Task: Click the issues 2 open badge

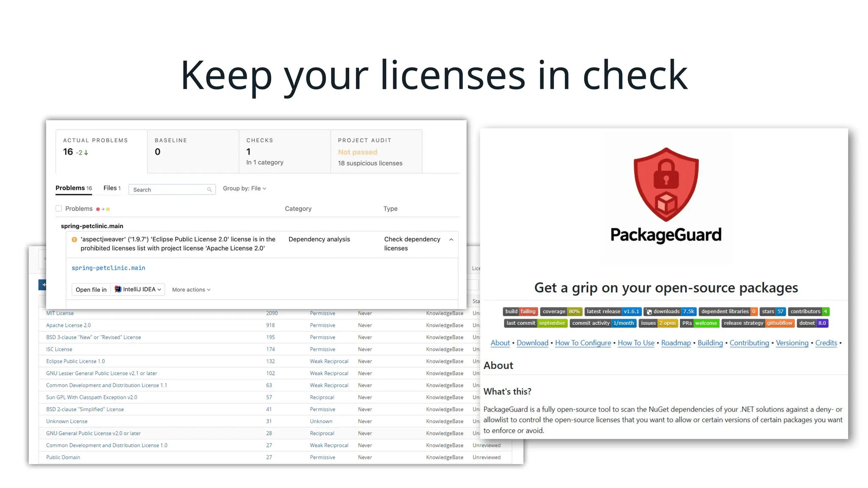Action: (658, 323)
